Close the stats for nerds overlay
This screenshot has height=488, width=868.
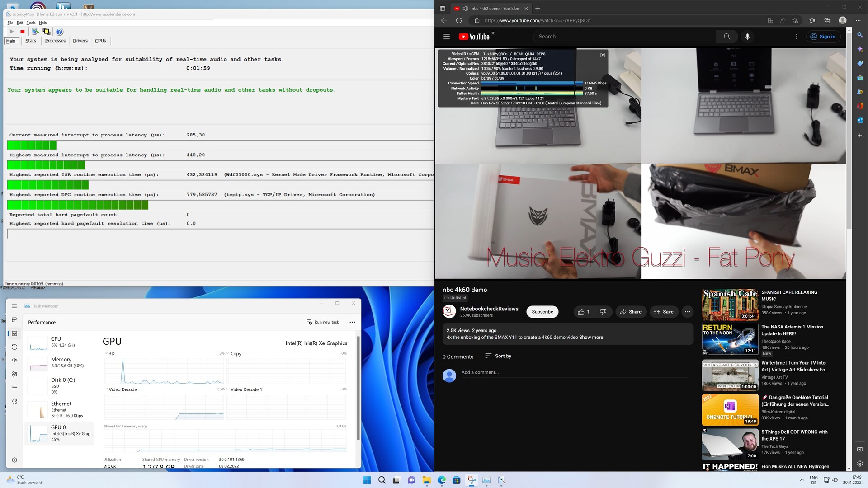tap(602, 55)
